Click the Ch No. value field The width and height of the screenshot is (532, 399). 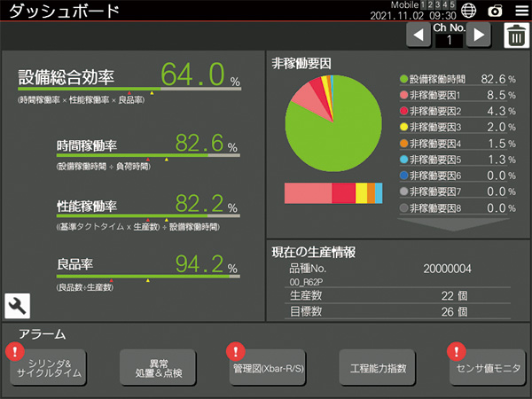pyautogui.click(x=448, y=41)
